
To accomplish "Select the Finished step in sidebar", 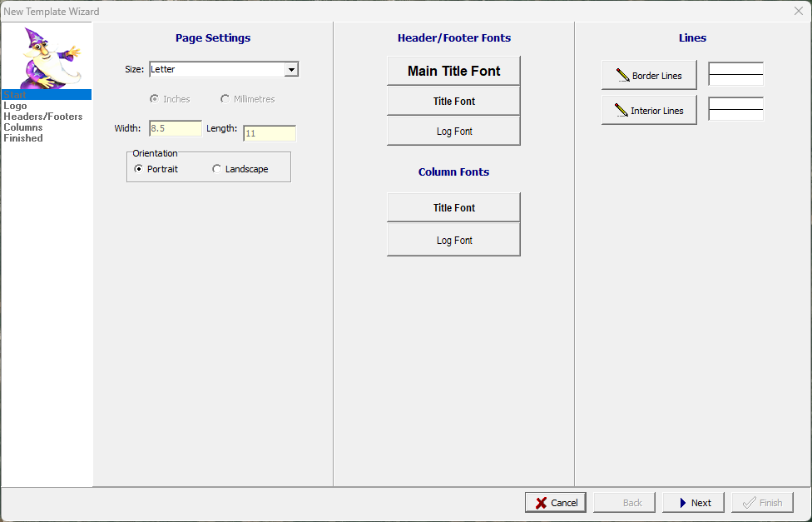I will [22, 138].
